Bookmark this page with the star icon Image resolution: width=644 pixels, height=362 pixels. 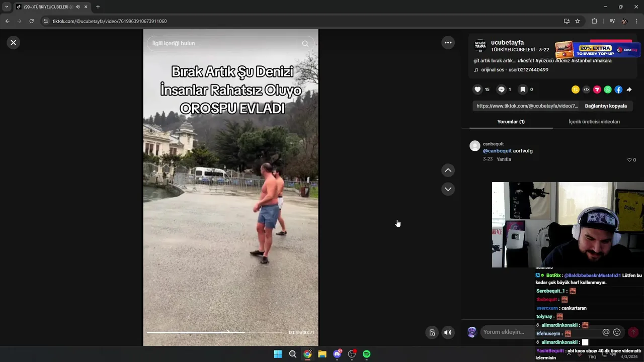pos(578,21)
